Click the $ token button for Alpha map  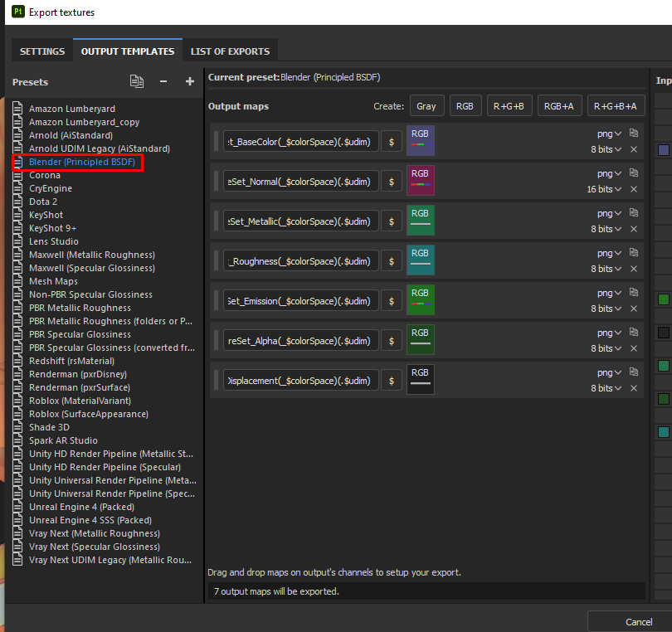(x=392, y=341)
